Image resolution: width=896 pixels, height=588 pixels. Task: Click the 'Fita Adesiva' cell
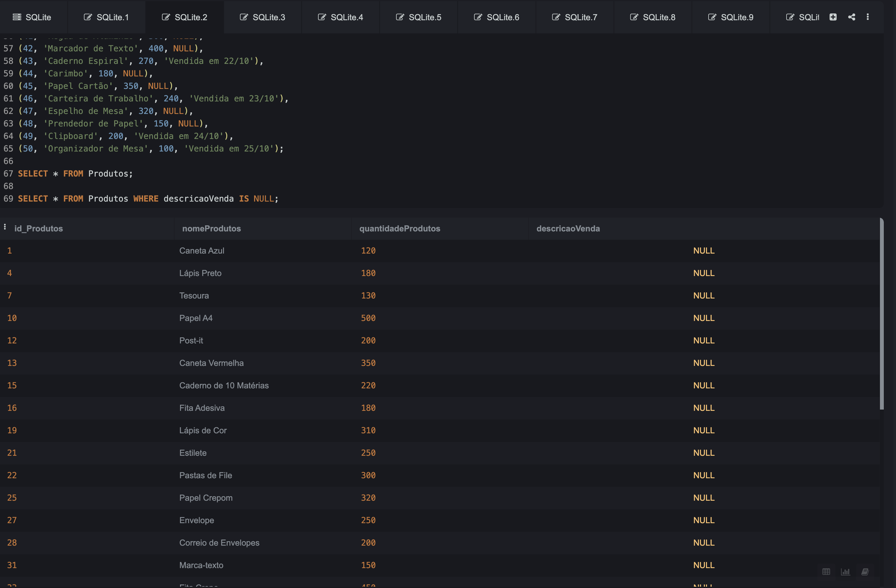point(202,408)
